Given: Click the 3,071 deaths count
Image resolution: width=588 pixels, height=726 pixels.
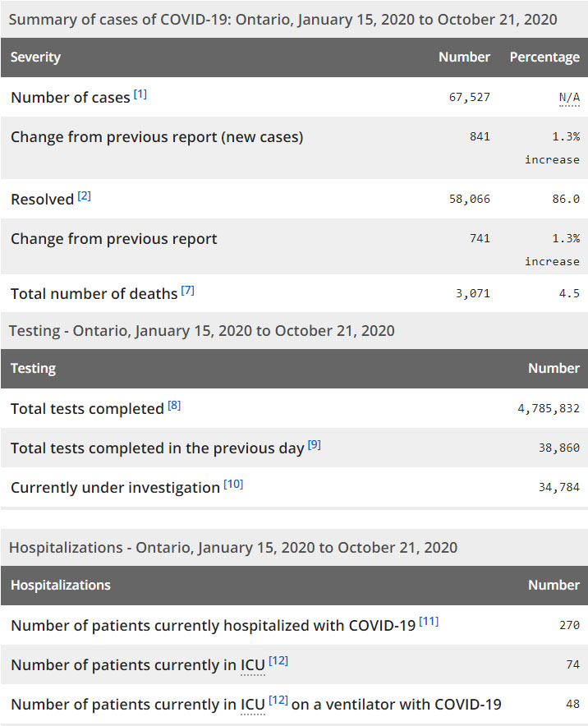Looking at the screenshot, I should pyautogui.click(x=472, y=293).
